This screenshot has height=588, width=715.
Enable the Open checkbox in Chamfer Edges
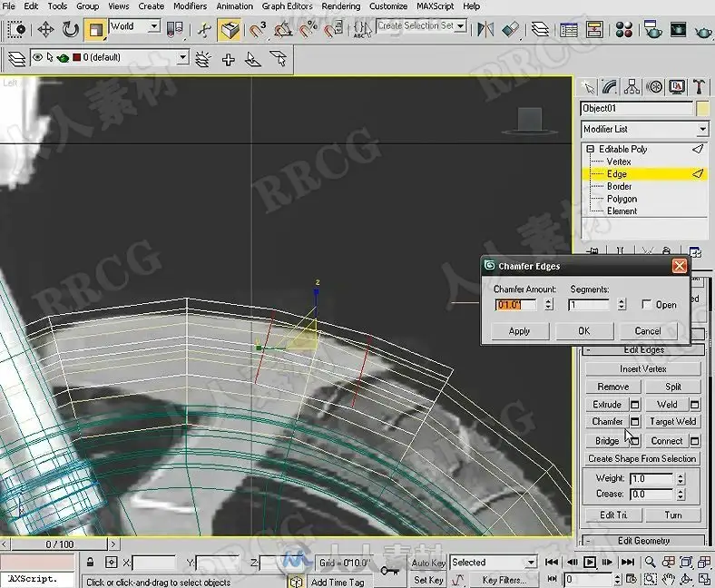tap(646, 305)
